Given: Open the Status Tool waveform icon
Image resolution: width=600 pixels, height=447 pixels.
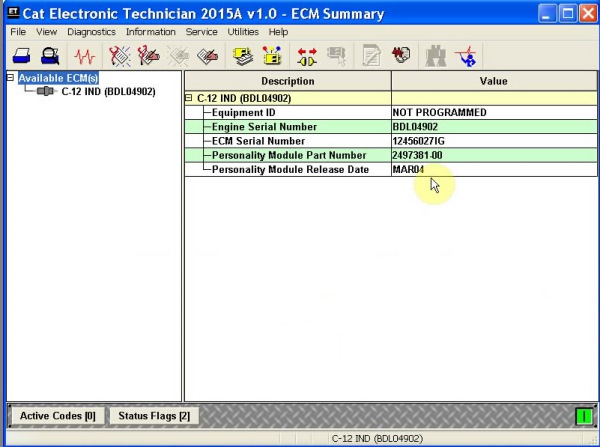Looking at the screenshot, I should pos(84,56).
